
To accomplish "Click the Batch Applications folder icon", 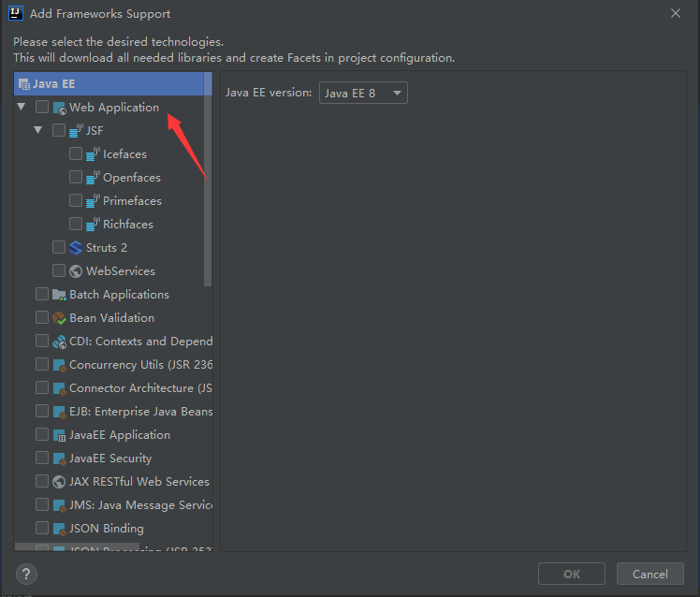I will (x=60, y=295).
